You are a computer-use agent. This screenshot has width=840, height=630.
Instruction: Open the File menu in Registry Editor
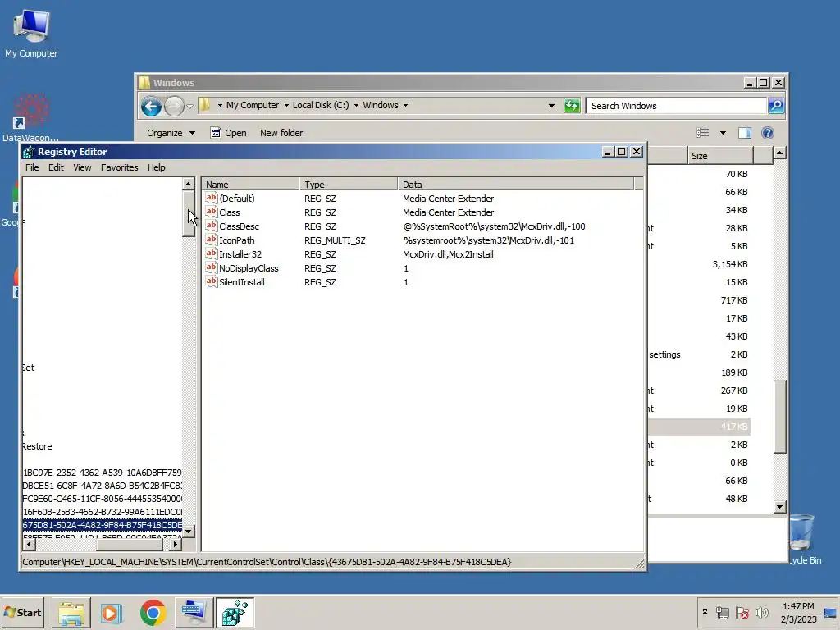point(32,167)
